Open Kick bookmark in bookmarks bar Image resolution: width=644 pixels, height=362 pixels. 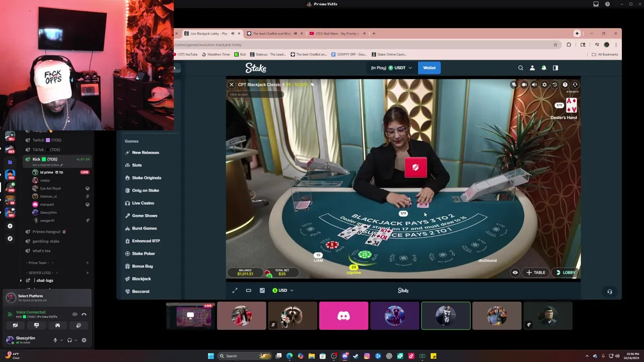240,54
